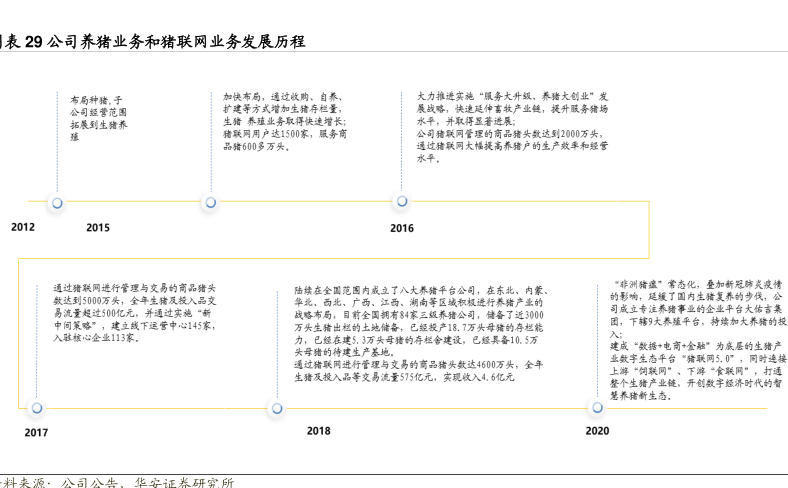788x488 pixels.
Task: Click the timeline marker above the 2017 label
Action: [x=37, y=408]
